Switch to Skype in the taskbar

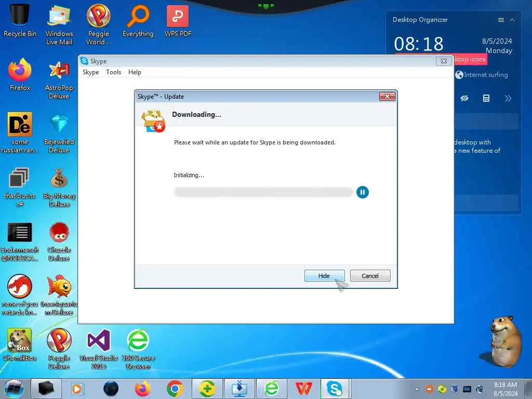click(x=335, y=389)
